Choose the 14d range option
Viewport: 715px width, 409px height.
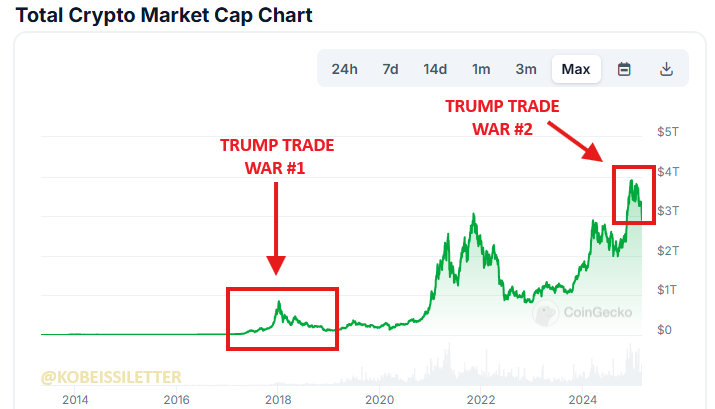point(435,69)
